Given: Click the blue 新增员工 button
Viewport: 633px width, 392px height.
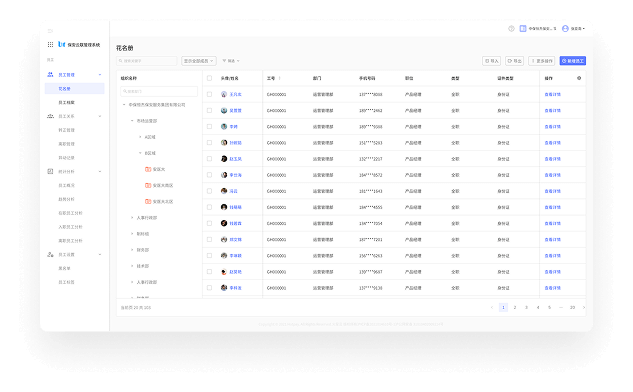Looking at the screenshot, I should coord(572,61).
